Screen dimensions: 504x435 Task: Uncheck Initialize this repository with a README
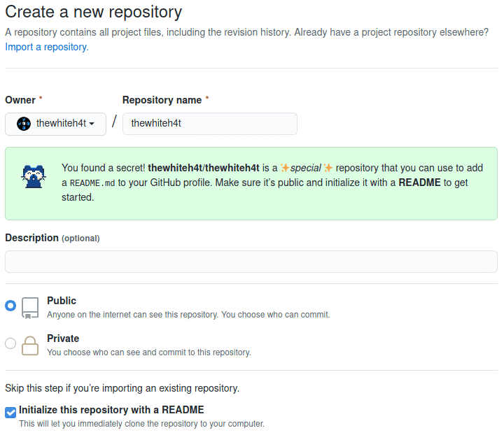tap(10, 412)
